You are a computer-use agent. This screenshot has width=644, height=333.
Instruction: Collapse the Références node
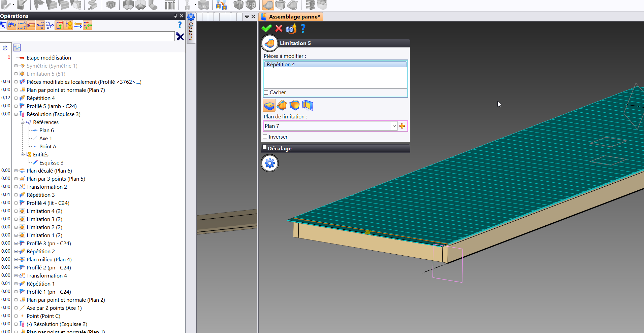pyautogui.click(x=22, y=122)
